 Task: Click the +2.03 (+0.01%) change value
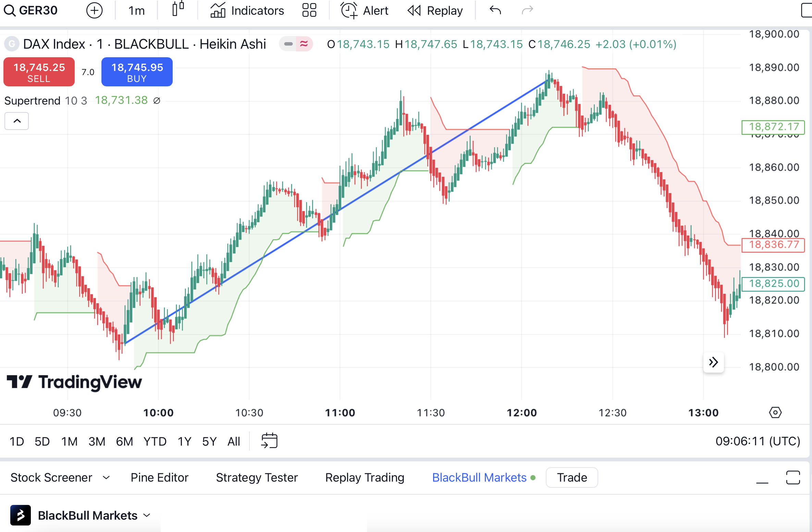(x=636, y=44)
